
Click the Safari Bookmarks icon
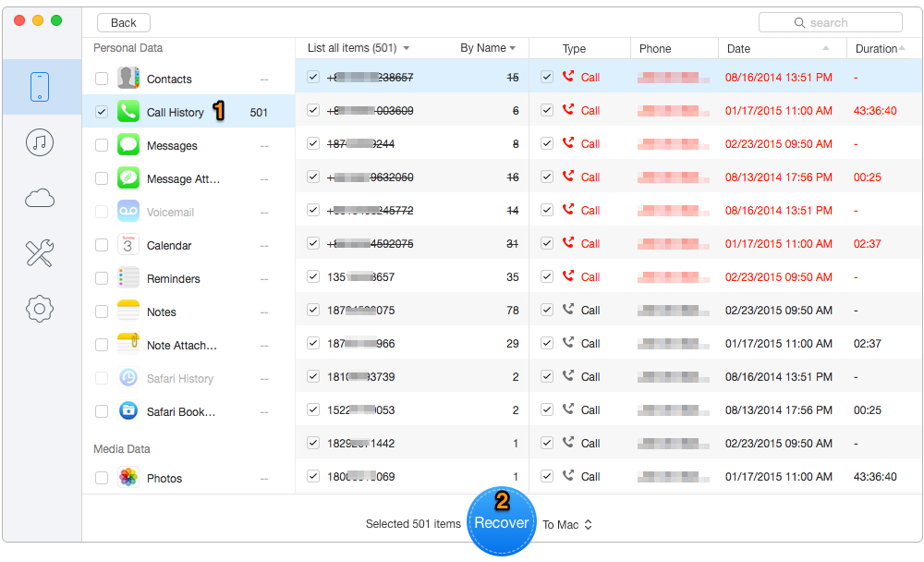coord(128,410)
